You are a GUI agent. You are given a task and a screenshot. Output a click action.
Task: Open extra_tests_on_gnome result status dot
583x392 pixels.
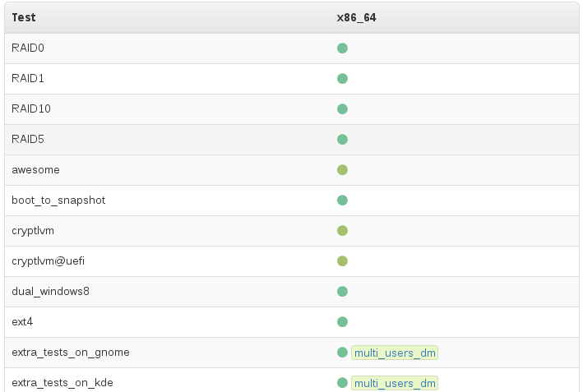[x=342, y=353]
